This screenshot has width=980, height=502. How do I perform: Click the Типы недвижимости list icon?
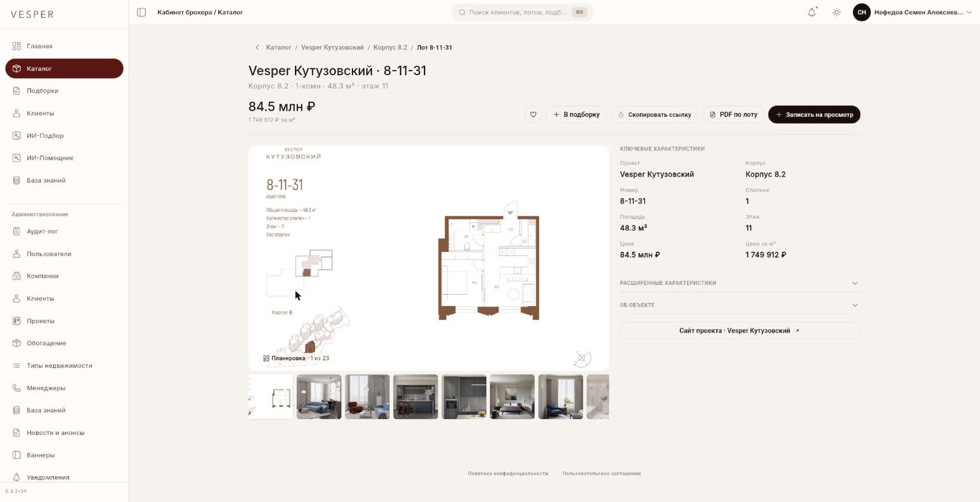click(17, 365)
